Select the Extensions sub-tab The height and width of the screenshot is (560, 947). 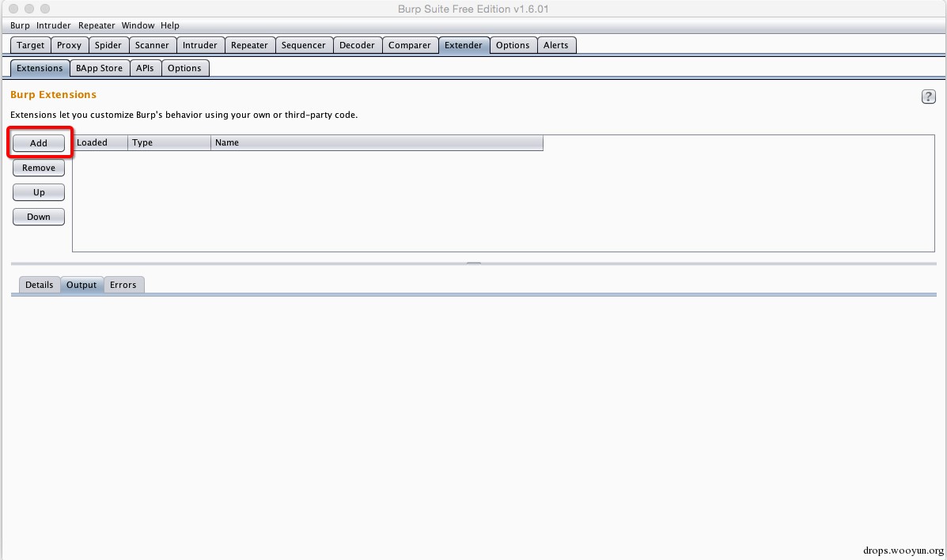pos(40,68)
